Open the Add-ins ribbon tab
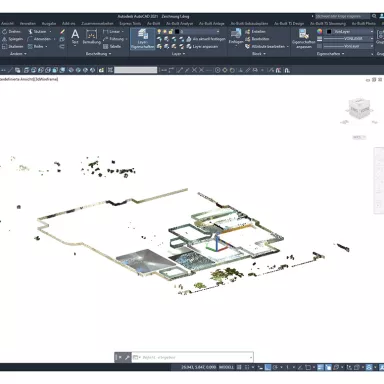Viewport: 384px width, 384px height. pos(68,24)
